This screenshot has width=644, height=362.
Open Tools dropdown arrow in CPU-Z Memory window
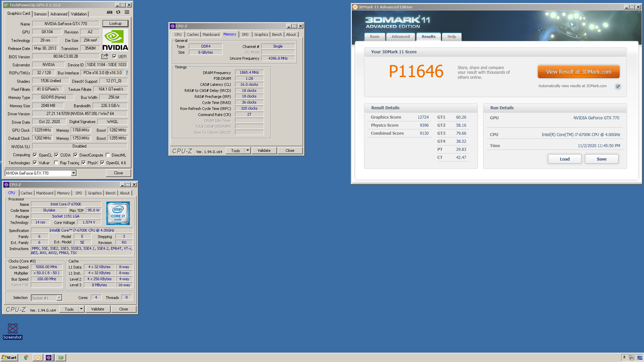pyautogui.click(x=248, y=150)
